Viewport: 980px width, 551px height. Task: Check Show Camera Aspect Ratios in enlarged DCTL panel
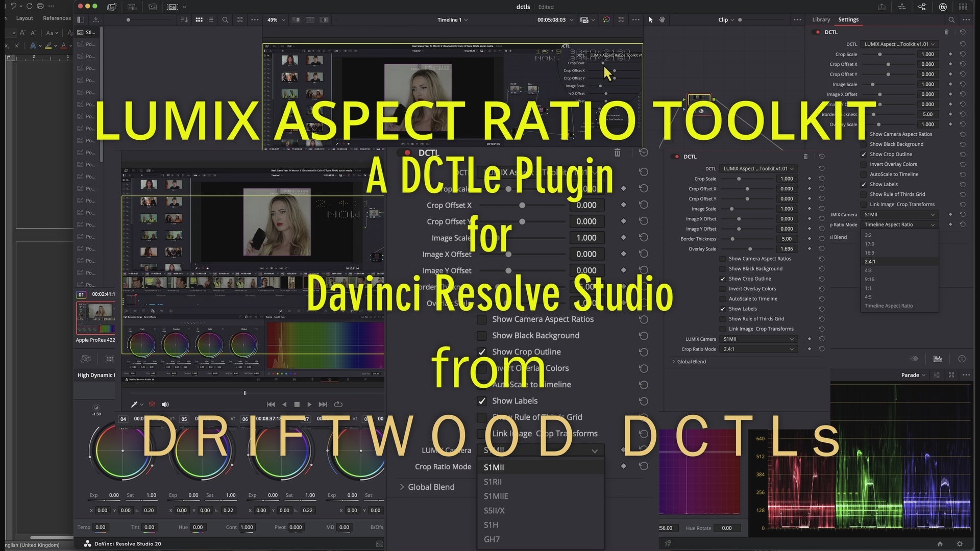(x=481, y=319)
